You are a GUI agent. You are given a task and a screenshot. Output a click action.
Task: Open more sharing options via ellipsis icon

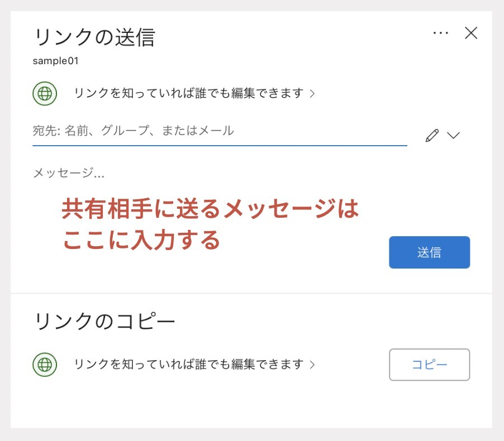440,33
